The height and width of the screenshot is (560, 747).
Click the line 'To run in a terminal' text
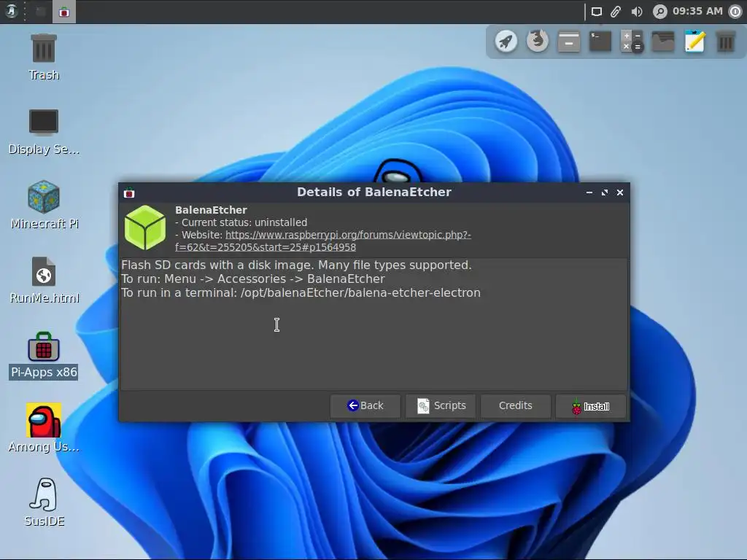point(301,293)
